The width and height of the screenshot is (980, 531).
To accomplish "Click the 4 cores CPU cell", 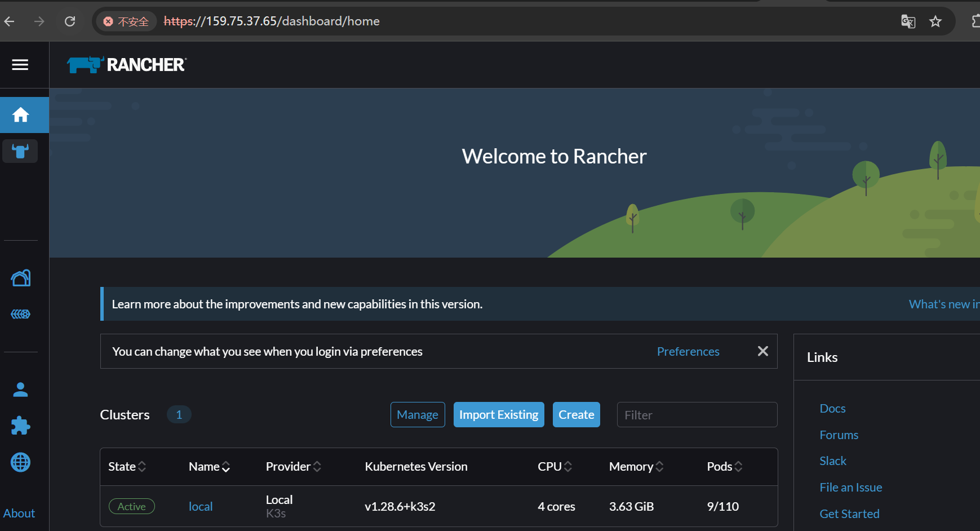I will click(x=556, y=507).
